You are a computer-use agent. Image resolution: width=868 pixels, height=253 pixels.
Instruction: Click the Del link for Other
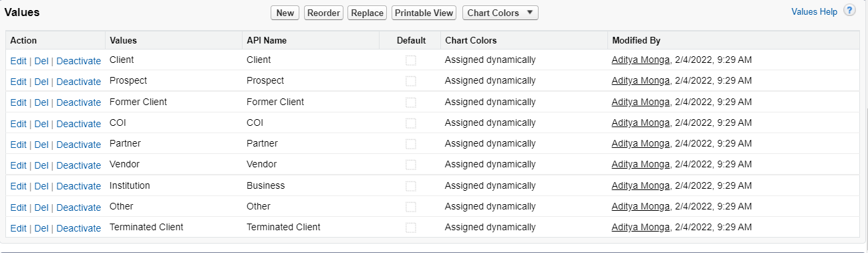click(x=41, y=207)
